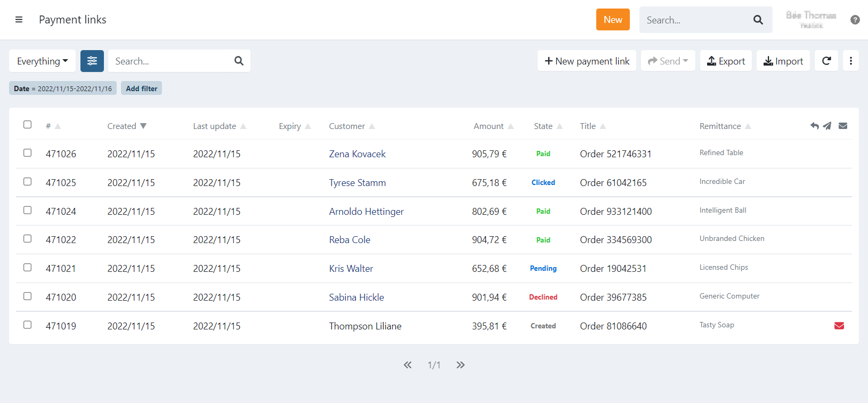Click the help question mark icon
The height and width of the screenshot is (403, 868).
pyautogui.click(x=855, y=20)
